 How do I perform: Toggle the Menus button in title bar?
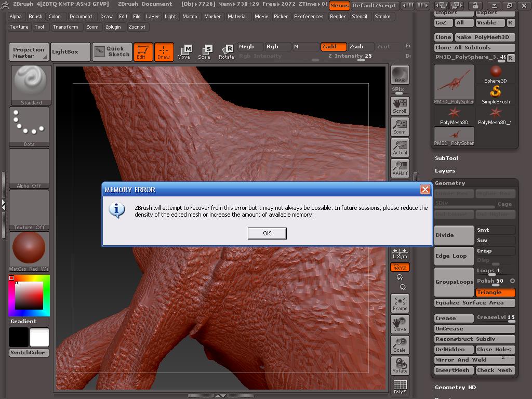(x=339, y=5)
